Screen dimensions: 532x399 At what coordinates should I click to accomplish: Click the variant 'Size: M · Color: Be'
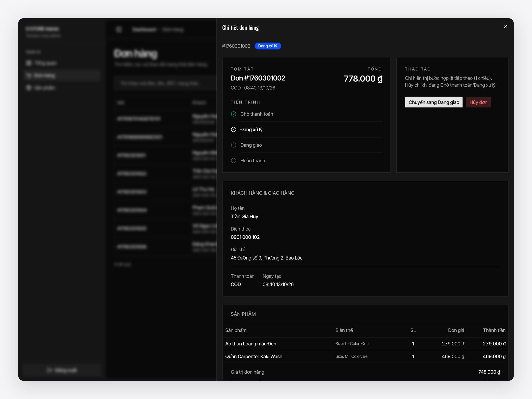click(351, 356)
